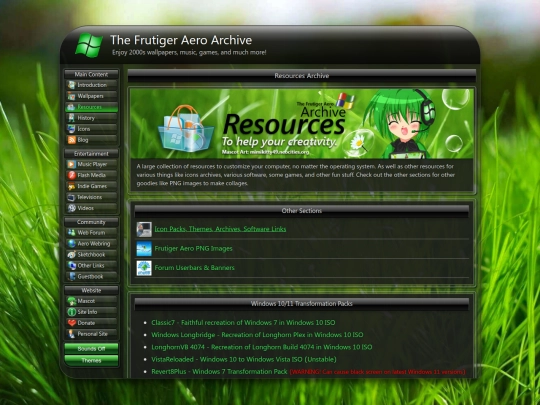
Task: Open the Music Player page
Action: click(x=91, y=165)
